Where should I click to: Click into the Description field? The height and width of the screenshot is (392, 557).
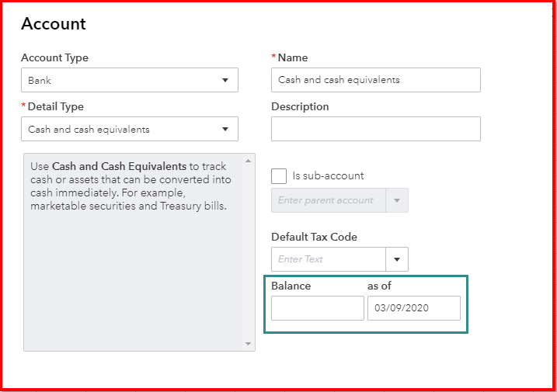coord(375,129)
